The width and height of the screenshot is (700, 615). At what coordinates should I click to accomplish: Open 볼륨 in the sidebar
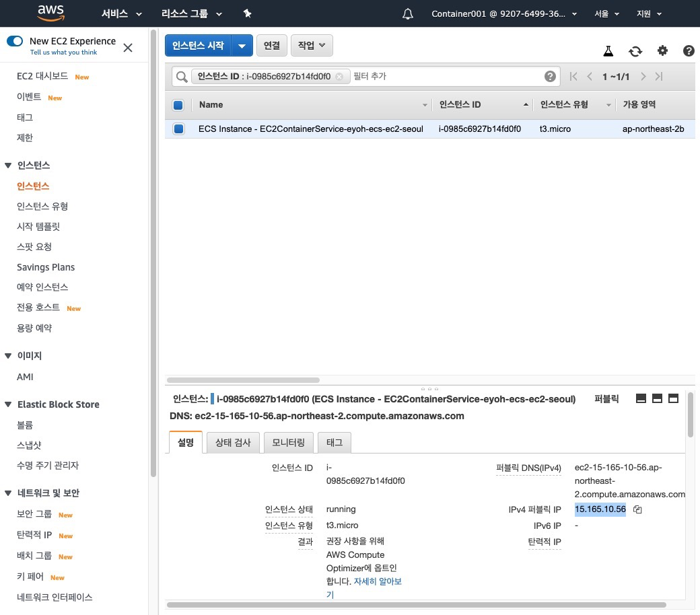point(25,425)
